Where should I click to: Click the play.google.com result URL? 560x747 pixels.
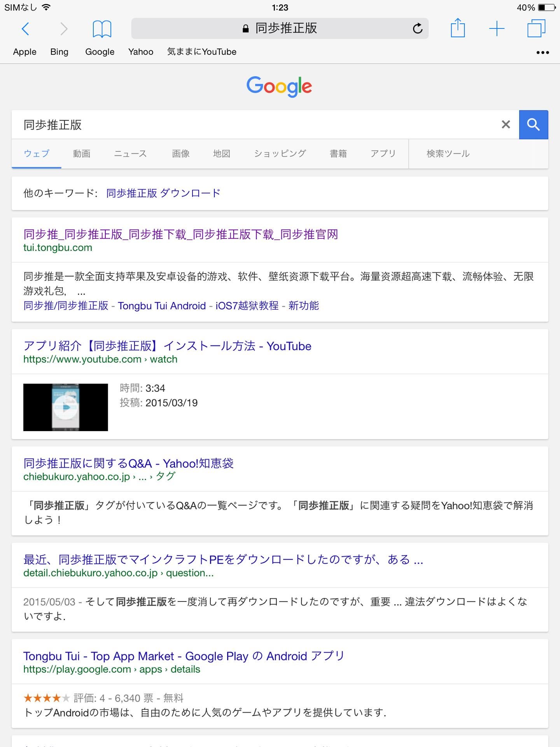pyautogui.click(x=112, y=669)
